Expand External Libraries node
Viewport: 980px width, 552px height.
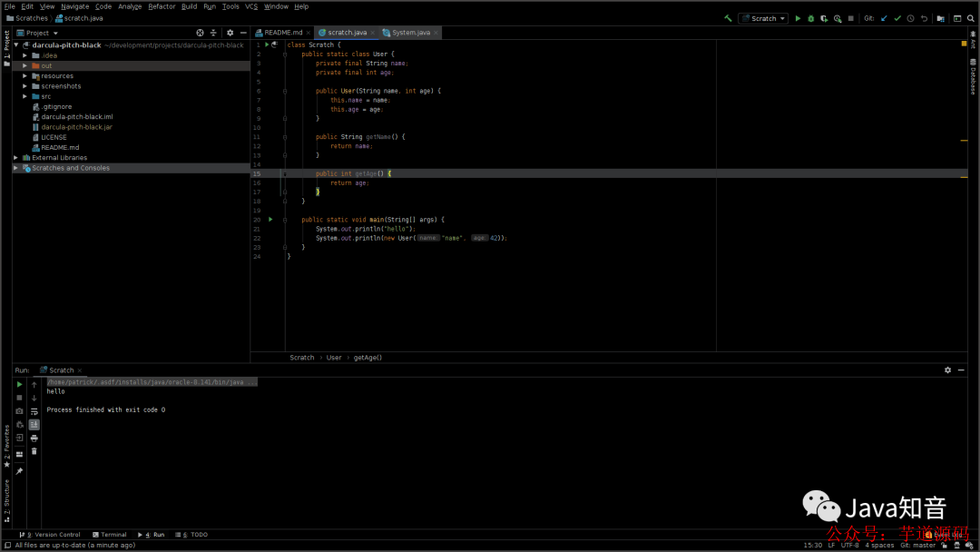coord(16,158)
